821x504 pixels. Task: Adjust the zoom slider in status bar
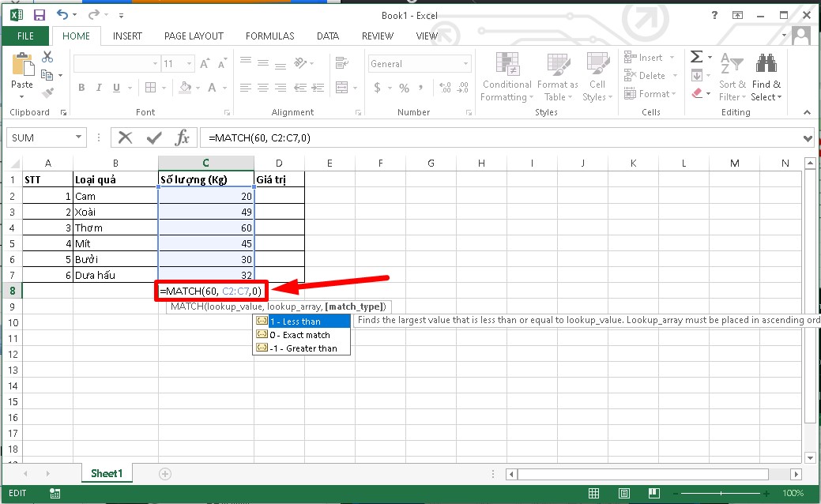pos(721,493)
